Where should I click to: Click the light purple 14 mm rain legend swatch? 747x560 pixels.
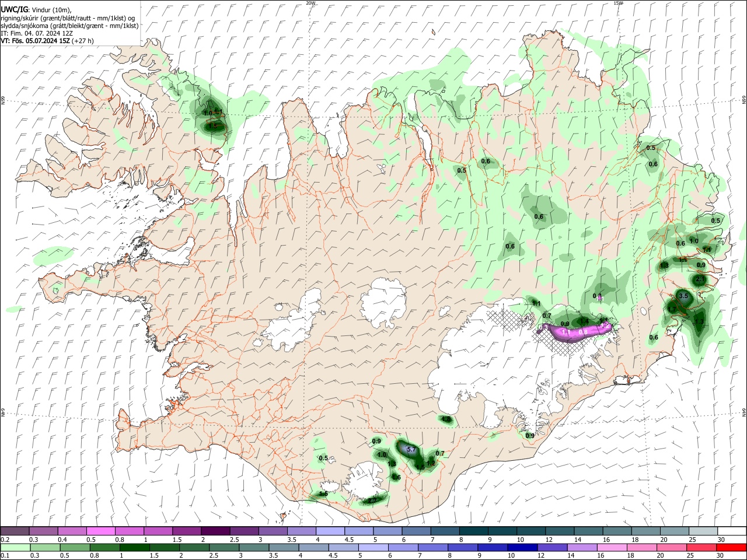coord(581,548)
